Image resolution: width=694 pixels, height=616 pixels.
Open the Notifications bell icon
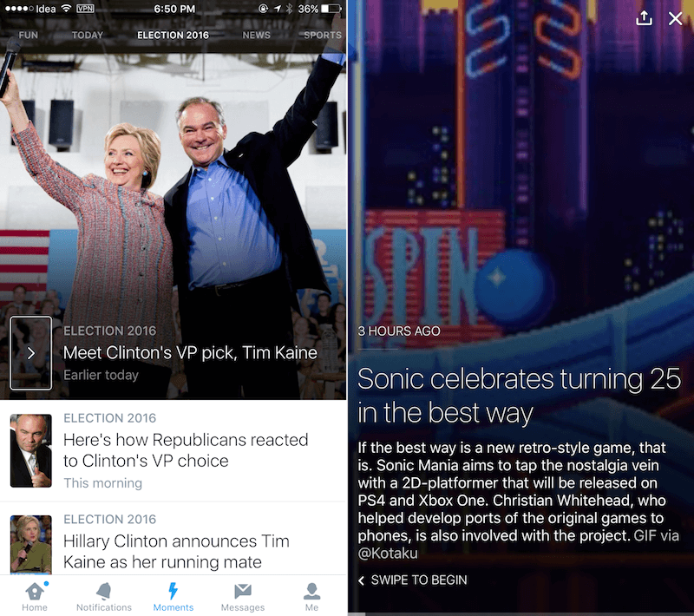[104, 591]
